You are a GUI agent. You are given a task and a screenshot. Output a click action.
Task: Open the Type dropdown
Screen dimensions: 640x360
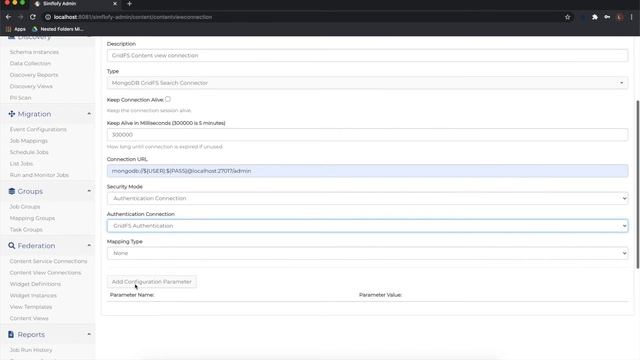click(367, 83)
